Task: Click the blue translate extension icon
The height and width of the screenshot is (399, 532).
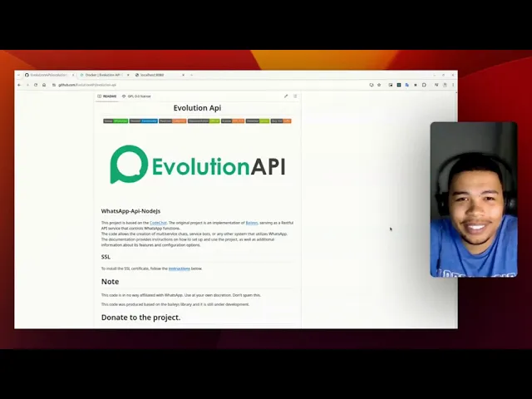Action: [x=407, y=85]
